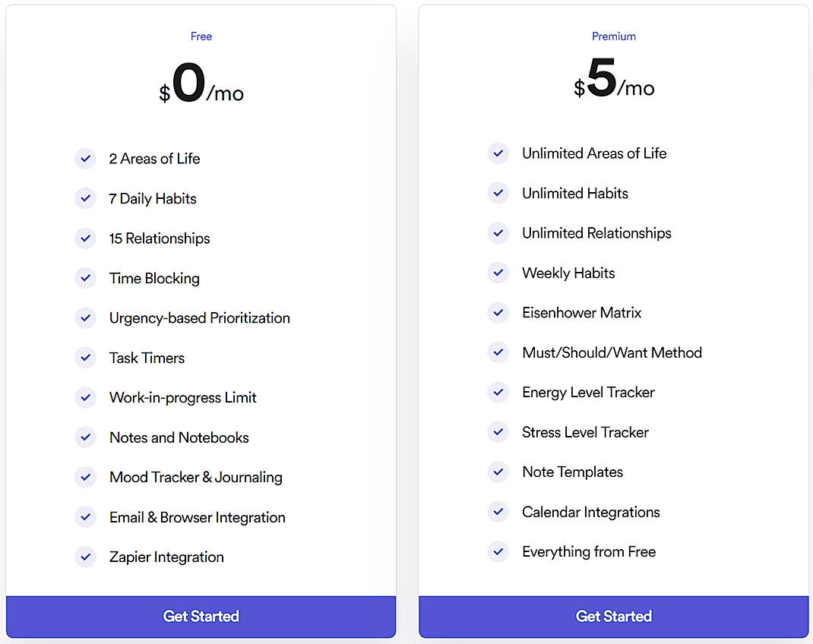Click the checkmark beside Unlimited Areas of Life
Image resolution: width=813 pixels, height=644 pixels.
pos(498,153)
